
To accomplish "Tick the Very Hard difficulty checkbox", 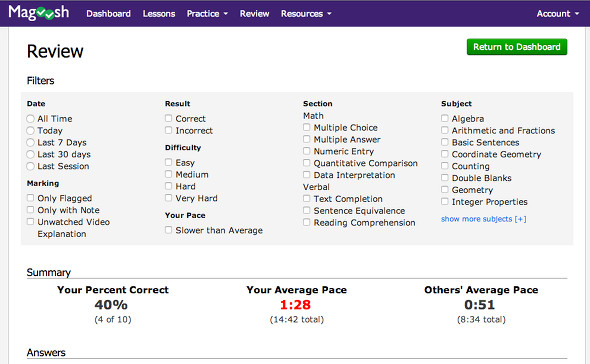I will click(x=169, y=198).
